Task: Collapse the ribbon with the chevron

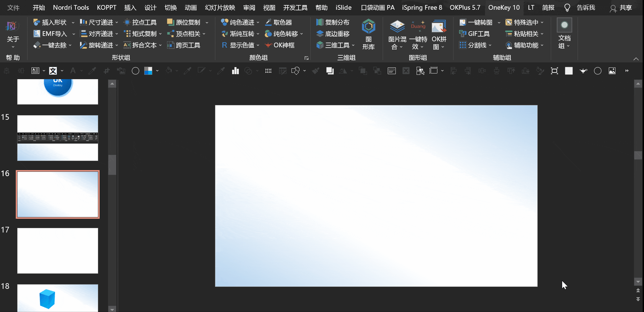Action: coord(636,59)
